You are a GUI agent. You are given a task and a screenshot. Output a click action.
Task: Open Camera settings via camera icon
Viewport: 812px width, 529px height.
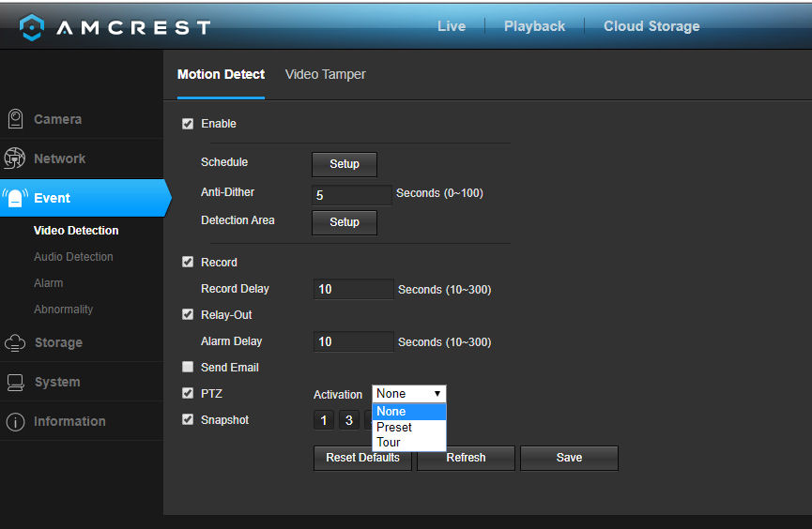pyautogui.click(x=16, y=118)
